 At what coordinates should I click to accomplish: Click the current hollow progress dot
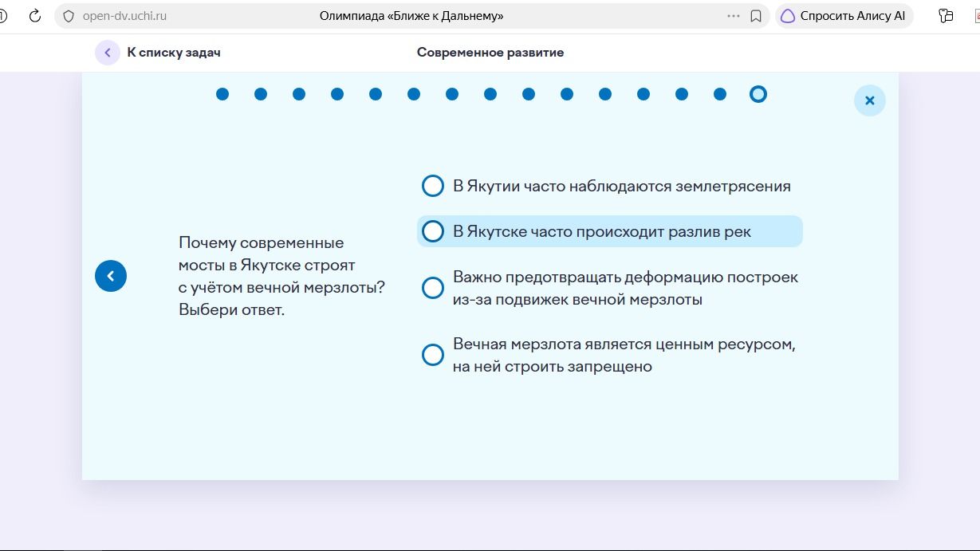tap(758, 94)
